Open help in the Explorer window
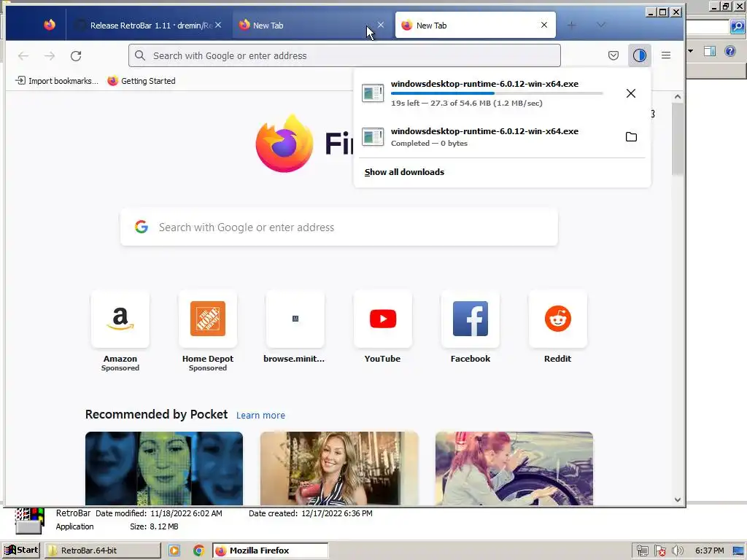Image resolution: width=747 pixels, height=560 pixels. pyautogui.click(x=730, y=51)
